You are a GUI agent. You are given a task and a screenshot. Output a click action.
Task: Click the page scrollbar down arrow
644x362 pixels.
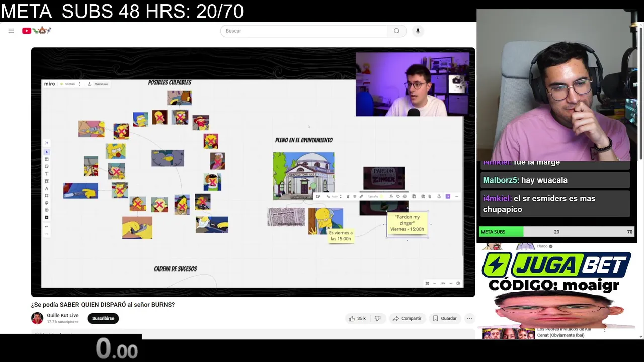[x=640, y=336]
